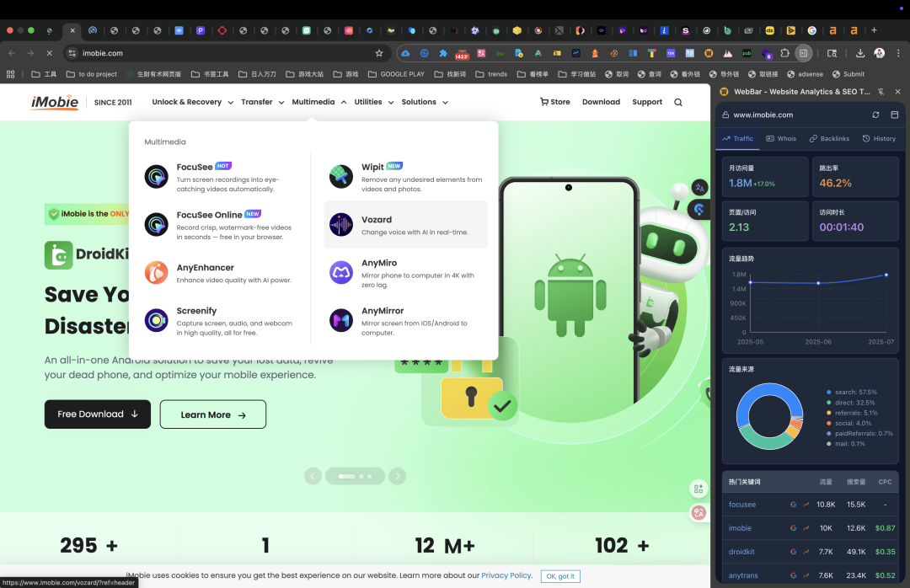Open the floating translate icon near robot
The height and width of the screenshot is (588, 910).
700,188
